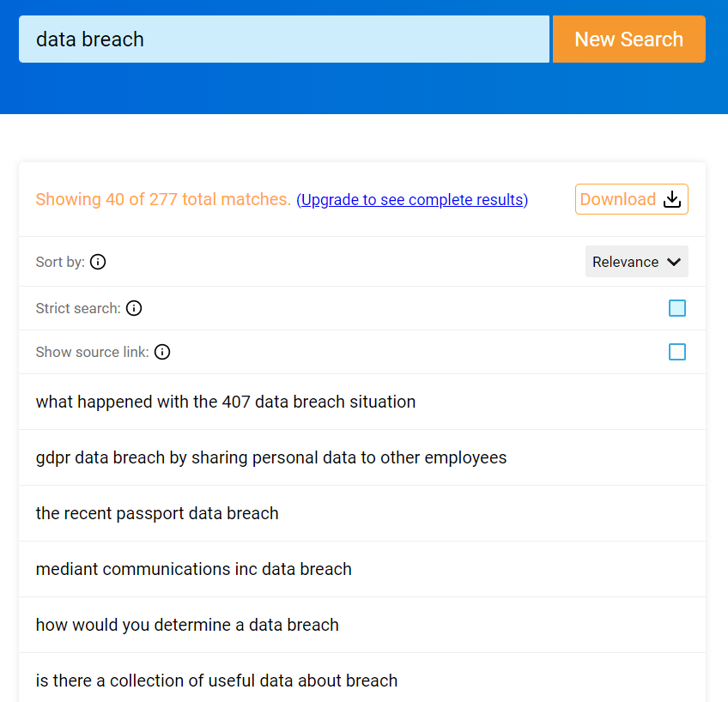The height and width of the screenshot is (702, 728).
Task: Select the '407 data breach situation' result
Action: 226,402
